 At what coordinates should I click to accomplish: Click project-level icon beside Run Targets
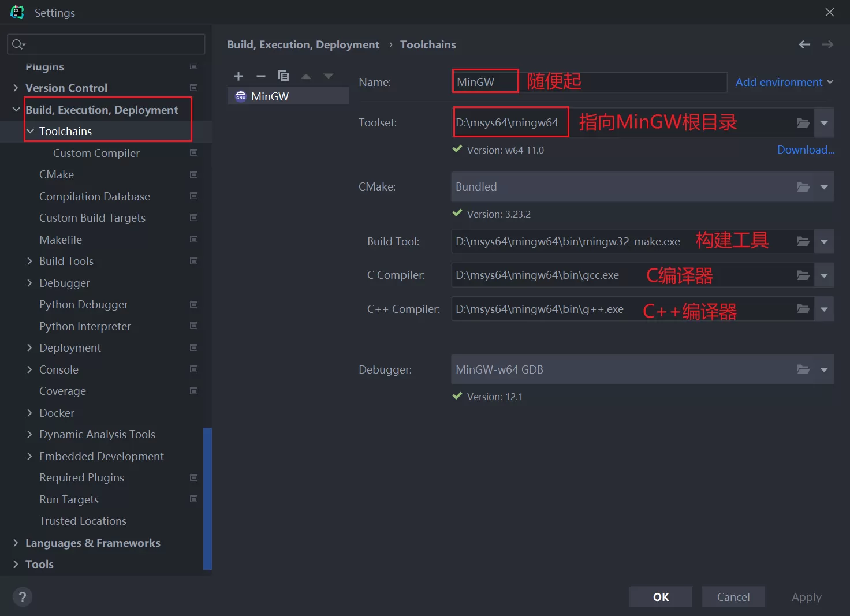(x=194, y=499)
